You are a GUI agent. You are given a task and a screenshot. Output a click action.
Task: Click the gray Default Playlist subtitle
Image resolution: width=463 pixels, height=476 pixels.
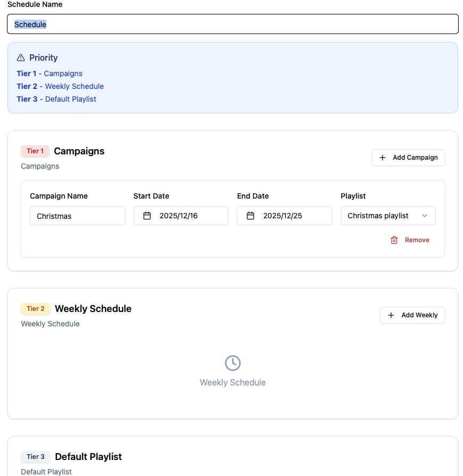point(46,472)
